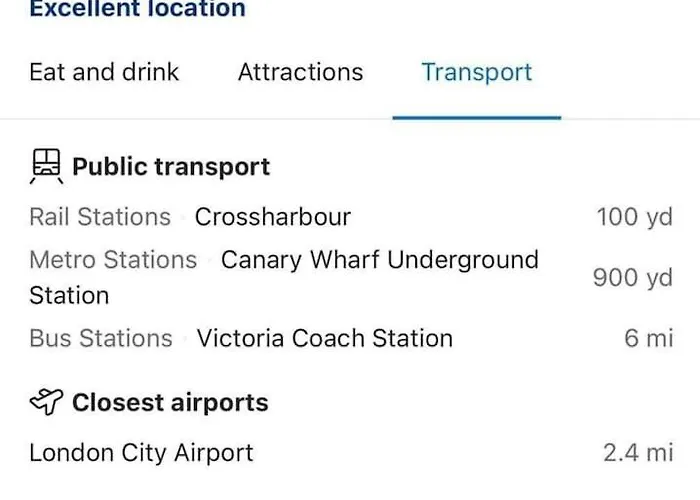This screenshot has width=700, height=500.
Task: Open the Victoria Coach Station entry
Action: click(x=325, y=338)
